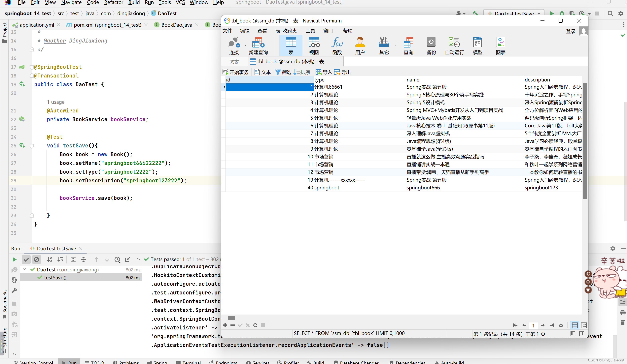Click the page number input field

coord(534,325)
